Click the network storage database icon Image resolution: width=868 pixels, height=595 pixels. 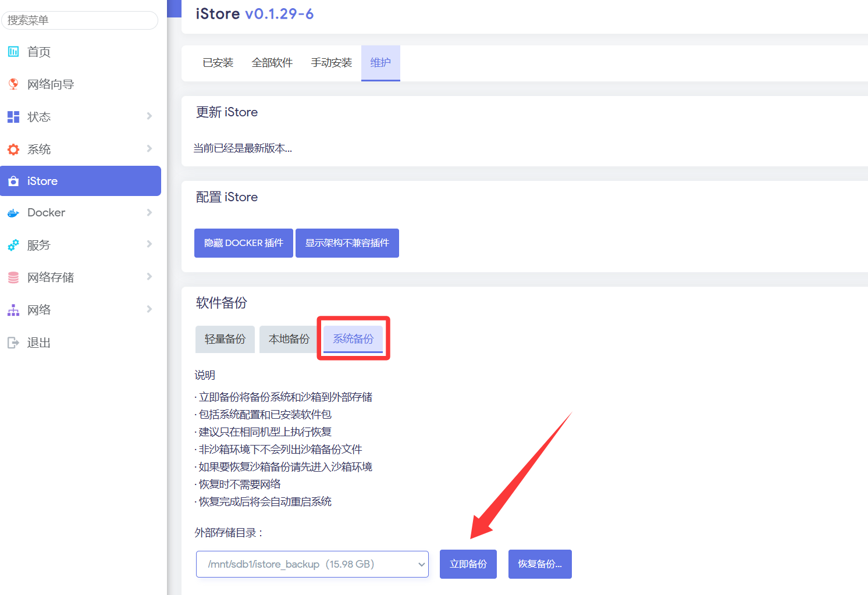(13, 278)
